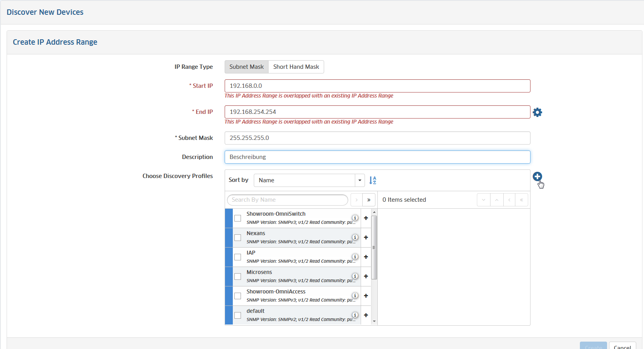Click the add-all double arrow button
This screenshot has height=349, width=644.
point(369,200)
